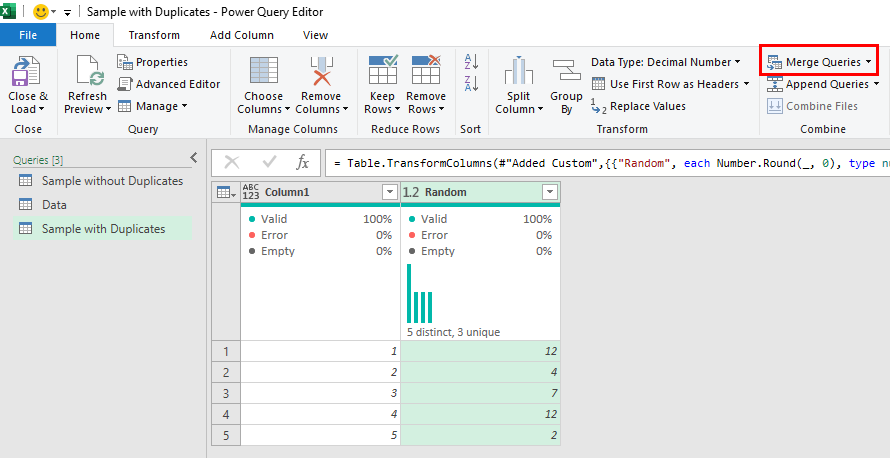Open the Random column filter dropdown
Screen dimensions: 890x458
tap(550, 192)
